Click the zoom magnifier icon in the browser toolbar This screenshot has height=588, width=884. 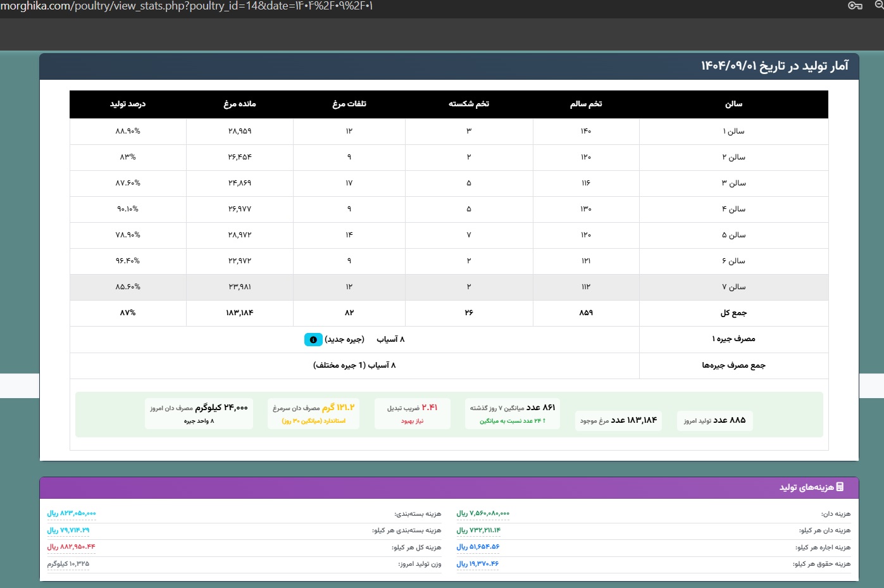click(880, 6)
